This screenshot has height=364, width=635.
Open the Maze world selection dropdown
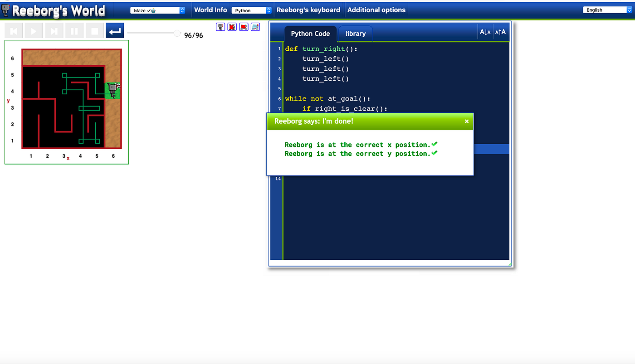157,10
